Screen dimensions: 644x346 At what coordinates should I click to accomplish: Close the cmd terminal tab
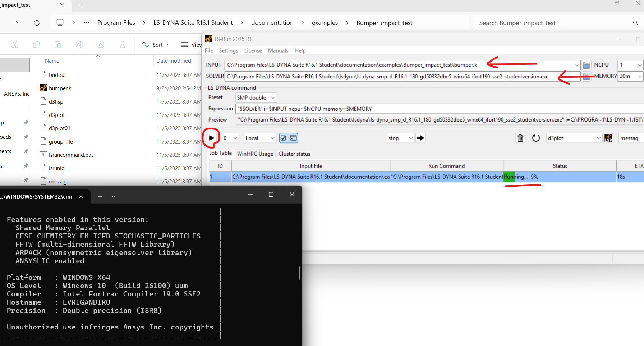[81, 196]
